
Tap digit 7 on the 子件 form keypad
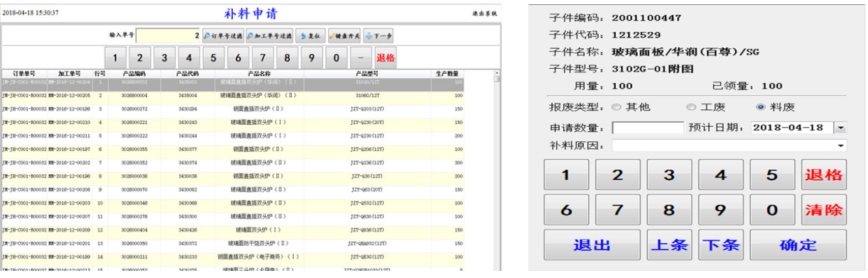point(617,210)
